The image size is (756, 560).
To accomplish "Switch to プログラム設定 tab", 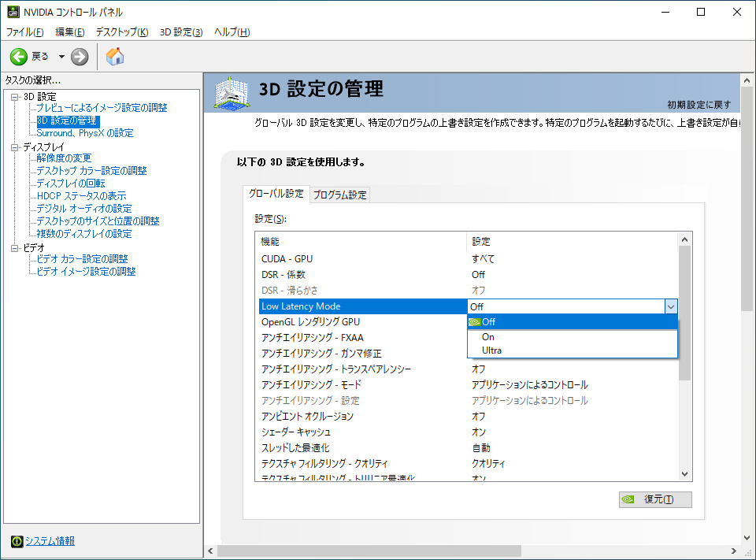I will [339, 195].
